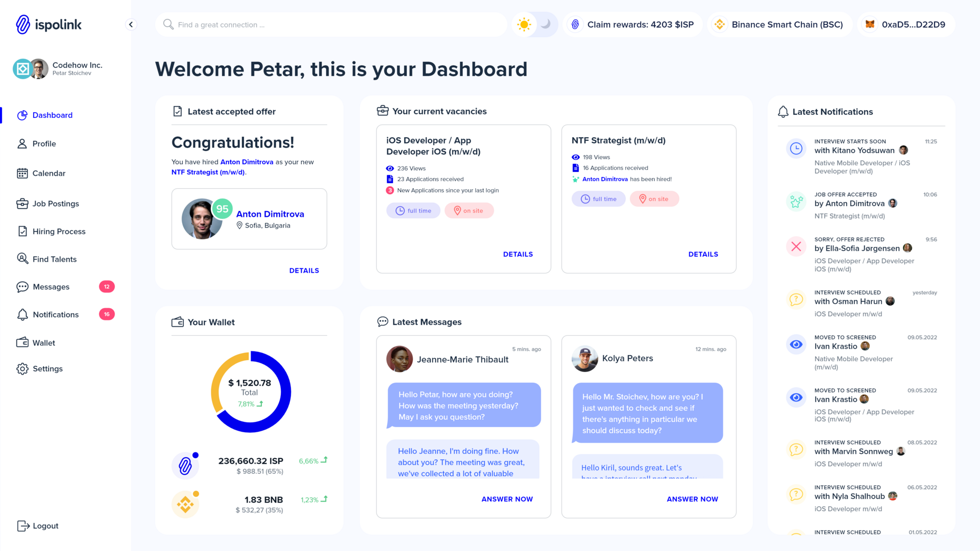The width and height of the screenshot is (980, 551).
Task: Collapse the sidebar with chevron button
Action: tap(131, 24)
